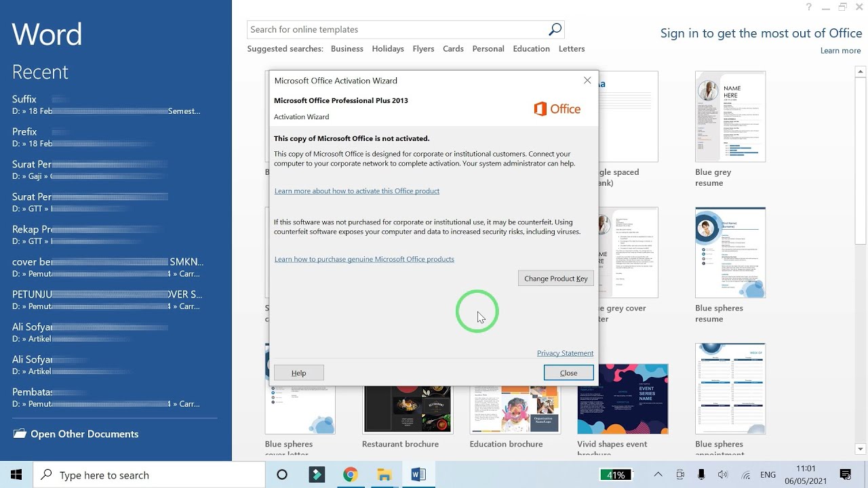
Task: Select the Flyers suggested search
Action: 423,49
